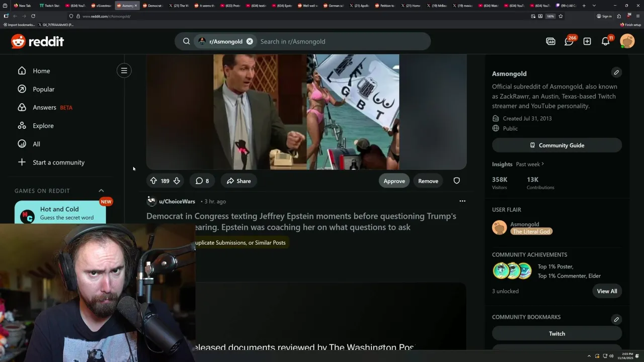Open the moderator shield actions icon
Image resolution: width=644 pixels, height=362 pixels.
point(456,181)
